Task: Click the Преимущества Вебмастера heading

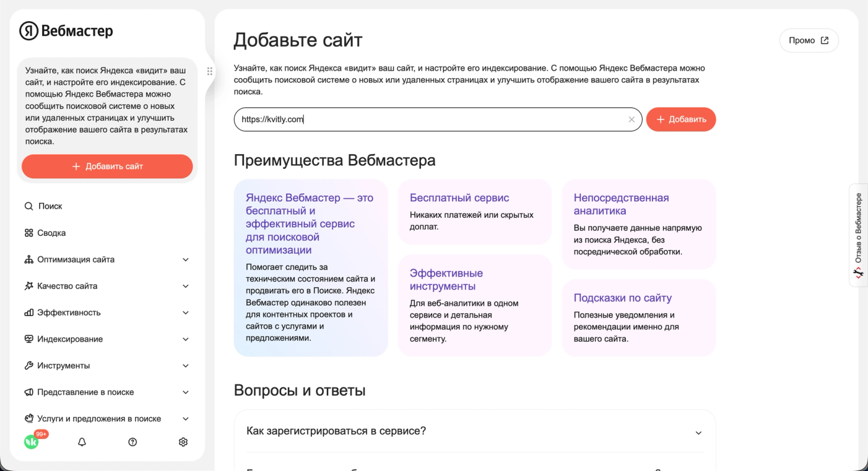Action: 335,160
